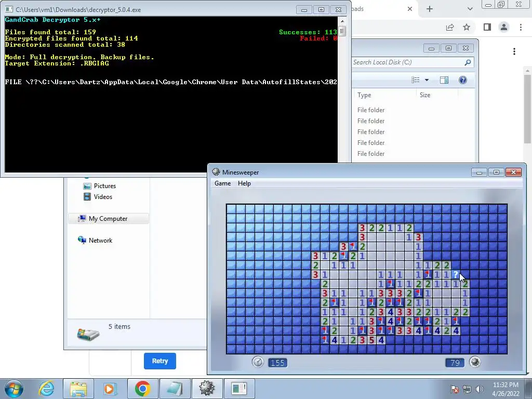The width and height of the screenshot is (532, 399).
Task: Open the Chrome profile avatar icon
Action: (x=504, y=27)
